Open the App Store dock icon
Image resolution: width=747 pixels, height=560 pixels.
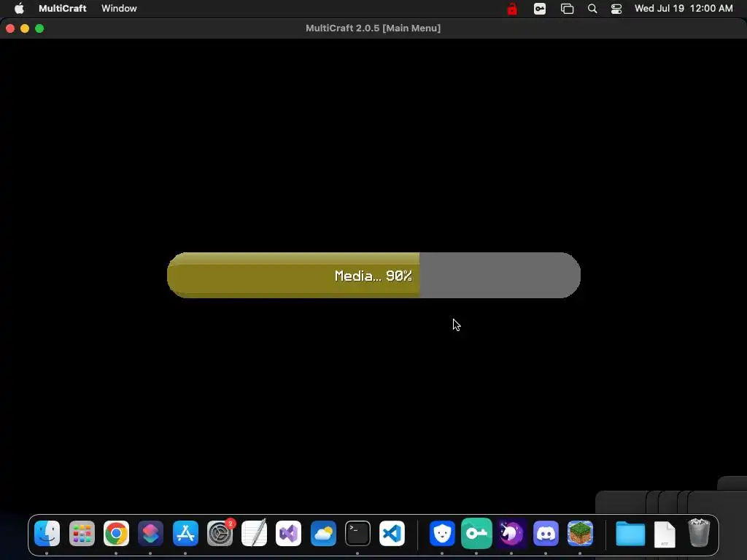185,533
